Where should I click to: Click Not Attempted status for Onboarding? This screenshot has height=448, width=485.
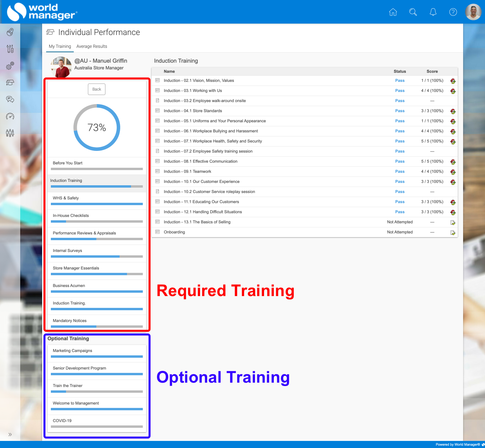coord(400,232)
